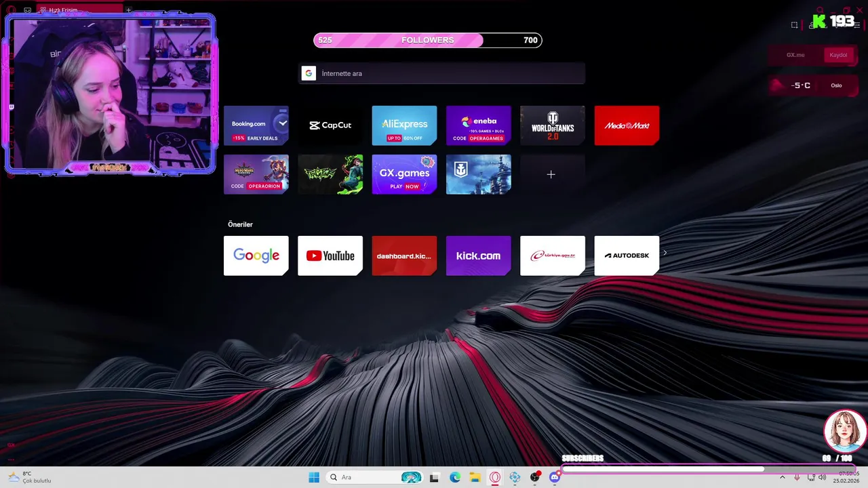Screen dimensions: 868x488
Task: Open the taskbar weather widget
Action: (x=29, y=477)
